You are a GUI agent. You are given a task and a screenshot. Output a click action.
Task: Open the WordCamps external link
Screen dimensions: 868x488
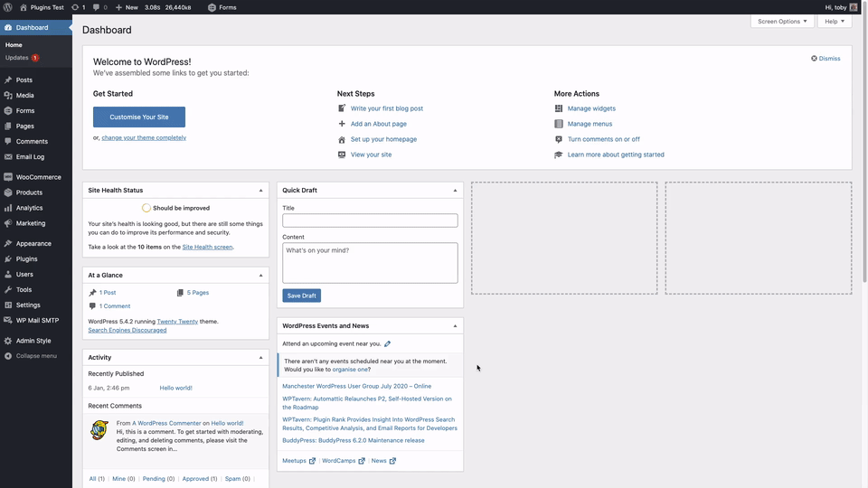coord(344,461)
